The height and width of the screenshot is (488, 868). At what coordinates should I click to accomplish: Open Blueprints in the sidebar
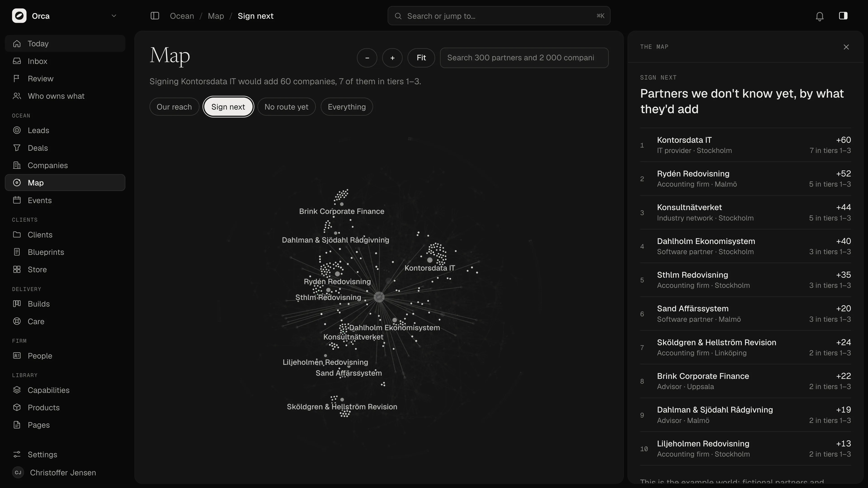point(65,252)
